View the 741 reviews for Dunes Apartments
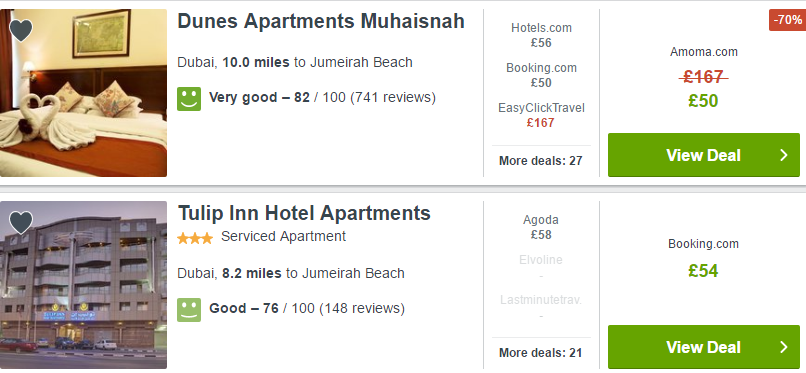Screen dimensions: 806x373 coord(393,97)
